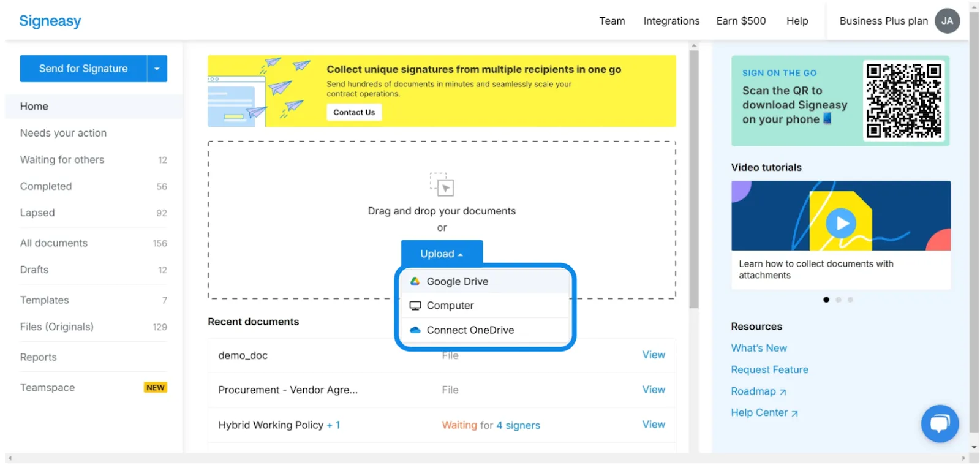Click the content scrollbar up arrow
This screenshot has width=980, height=465.
pyautogui.click(x=694, y=46)
